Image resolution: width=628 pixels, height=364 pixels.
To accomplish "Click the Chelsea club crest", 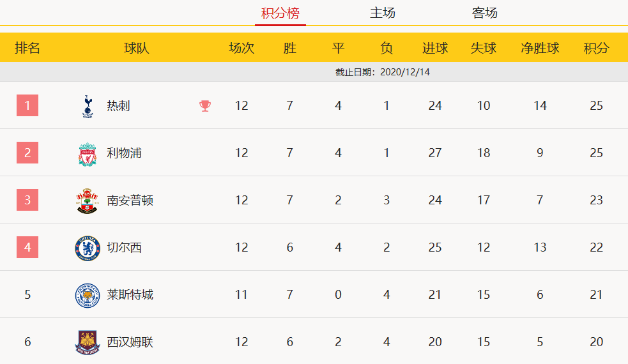I will 88,248.
